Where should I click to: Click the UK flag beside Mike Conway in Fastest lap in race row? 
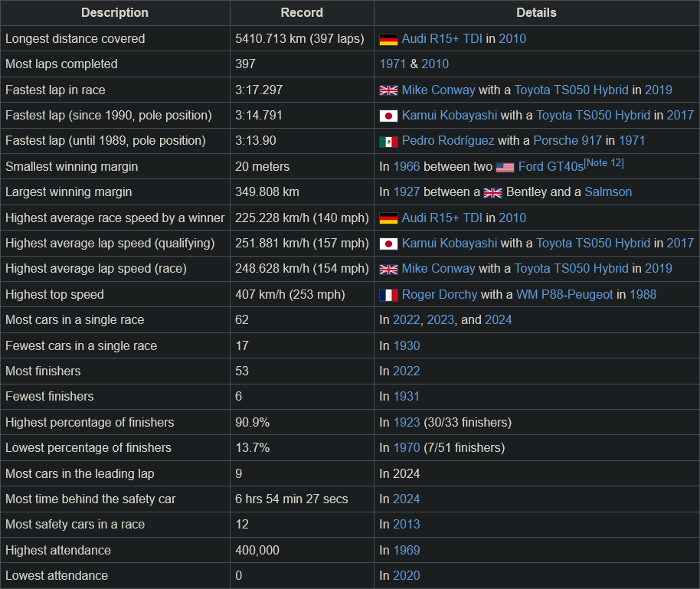[x=388, y=90]
